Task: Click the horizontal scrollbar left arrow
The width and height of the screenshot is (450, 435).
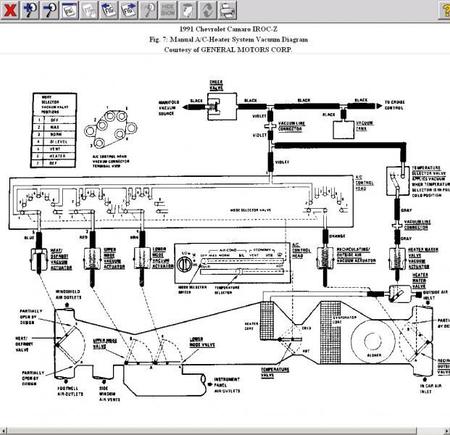Action: 3,431
